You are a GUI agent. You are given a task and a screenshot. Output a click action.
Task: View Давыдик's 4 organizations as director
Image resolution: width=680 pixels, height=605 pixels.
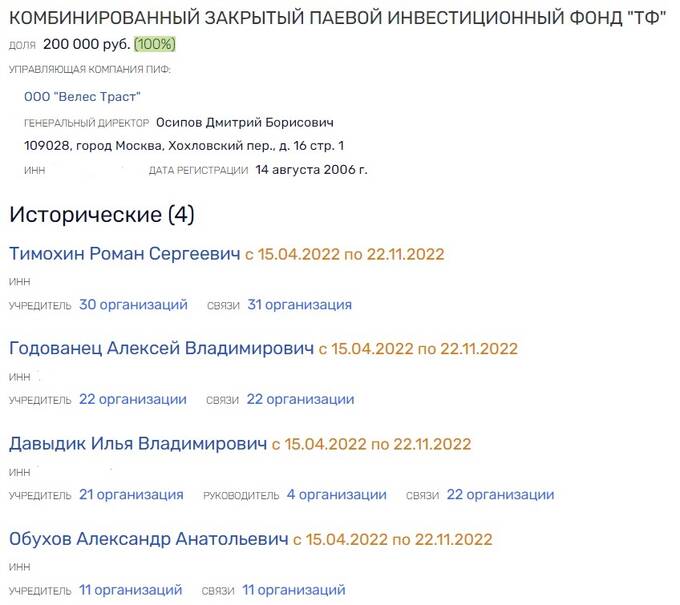coord(336,495)
